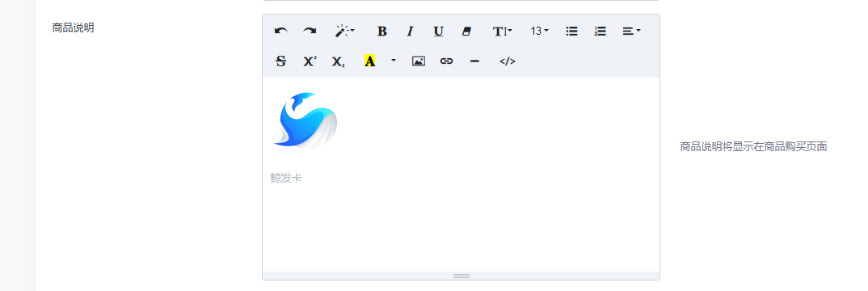Toggle strikethrough formatting
This screenshot has height=291, width=868.
click(281, 61)
